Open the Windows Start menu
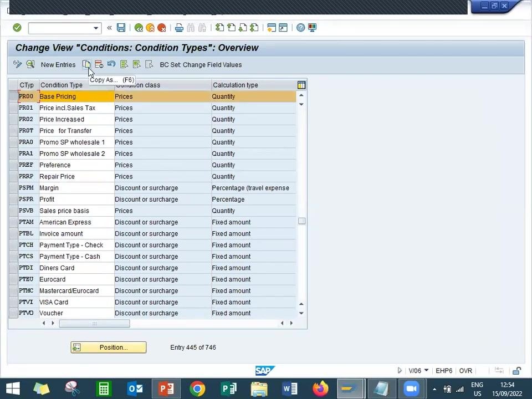The height and width of the screenshot is (399, 532). (x=13, y=388)
